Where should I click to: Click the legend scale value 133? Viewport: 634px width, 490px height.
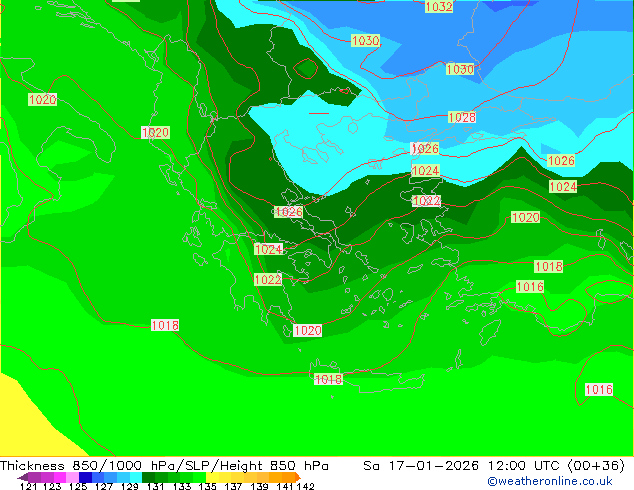click(x=182, y=486)
